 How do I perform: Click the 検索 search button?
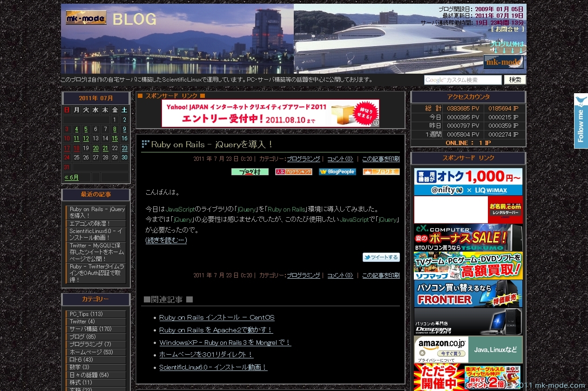tap(515, 80)
